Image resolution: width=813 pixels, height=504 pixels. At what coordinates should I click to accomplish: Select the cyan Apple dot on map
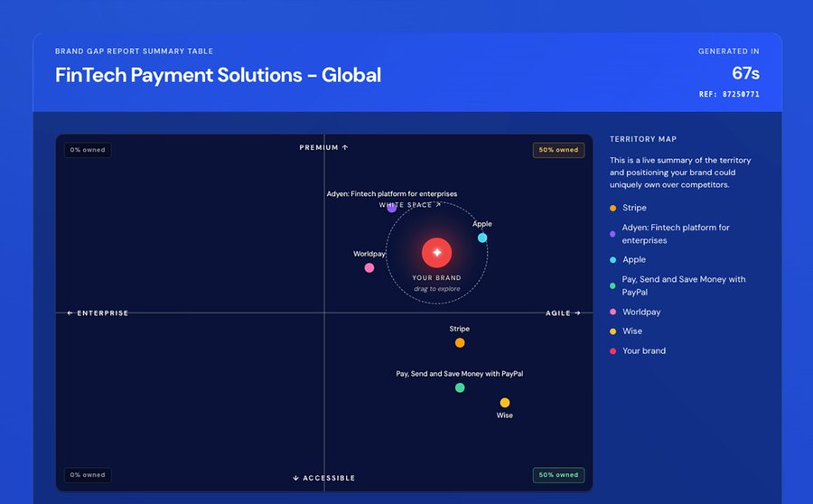[x=482, y=238]
